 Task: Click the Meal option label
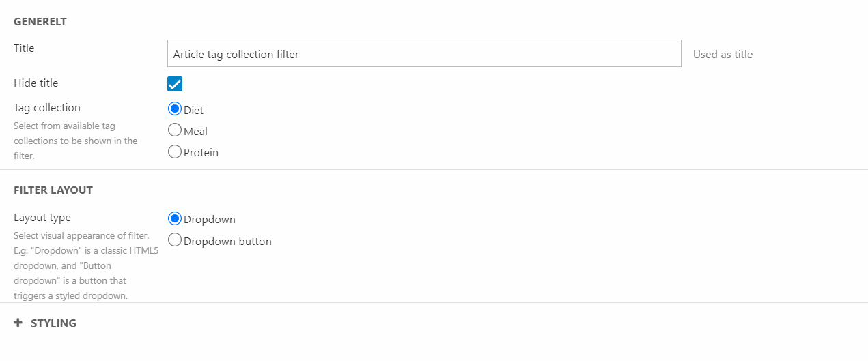[x=195, y=132]
